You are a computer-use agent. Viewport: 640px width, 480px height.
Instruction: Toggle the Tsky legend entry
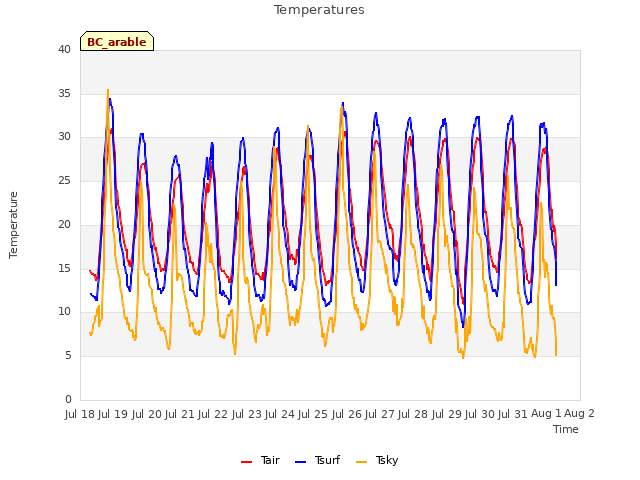(377, 460)
